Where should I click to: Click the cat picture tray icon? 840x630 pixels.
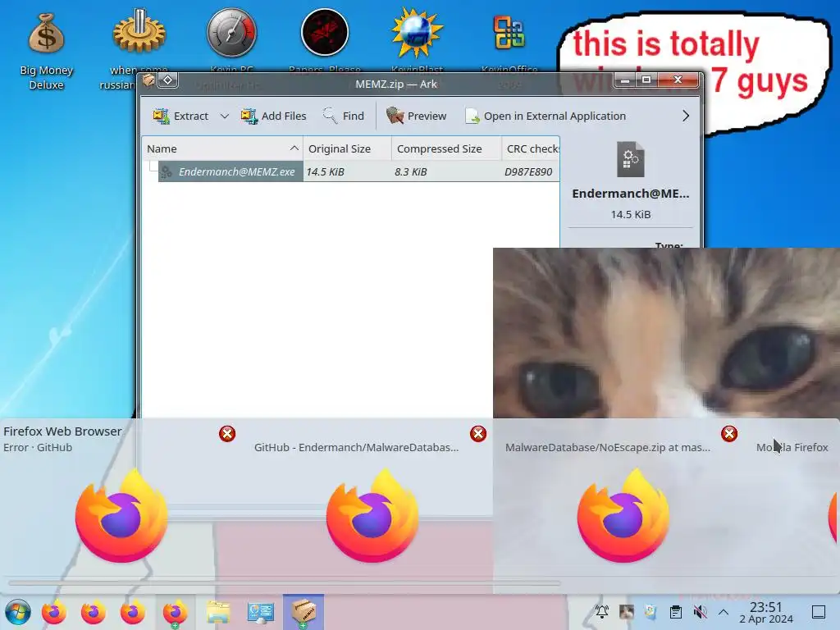[626, 611]
